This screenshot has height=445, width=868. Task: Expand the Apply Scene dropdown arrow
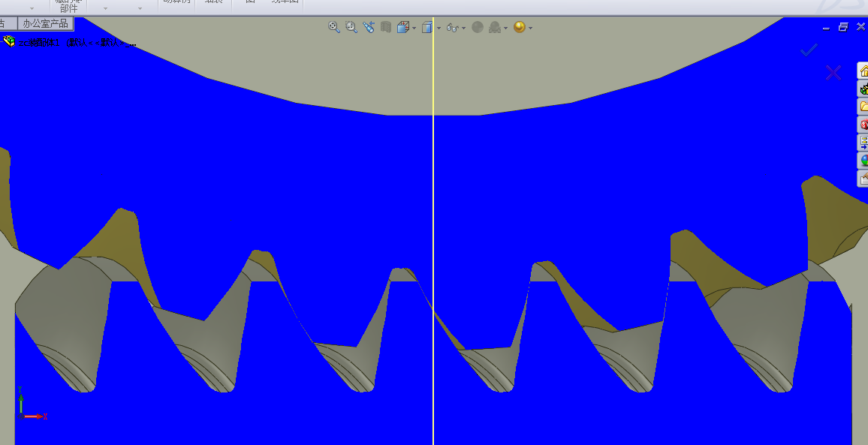(506, 28)
